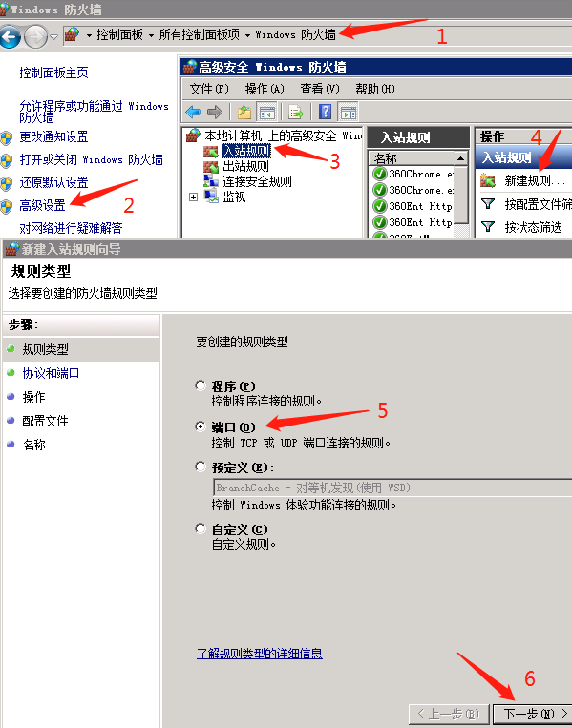Click the blue help question mark icon
The height and width of the screenshot is (728, 572).
326,112
